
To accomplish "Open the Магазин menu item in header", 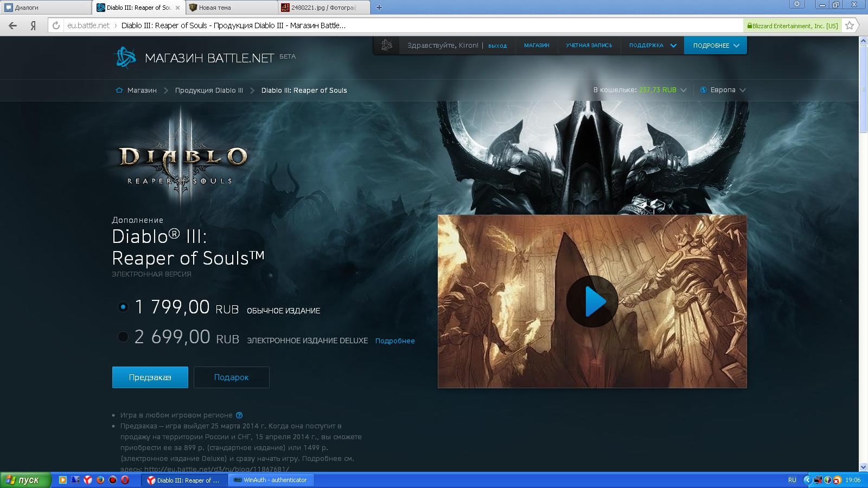I will 537,46.
